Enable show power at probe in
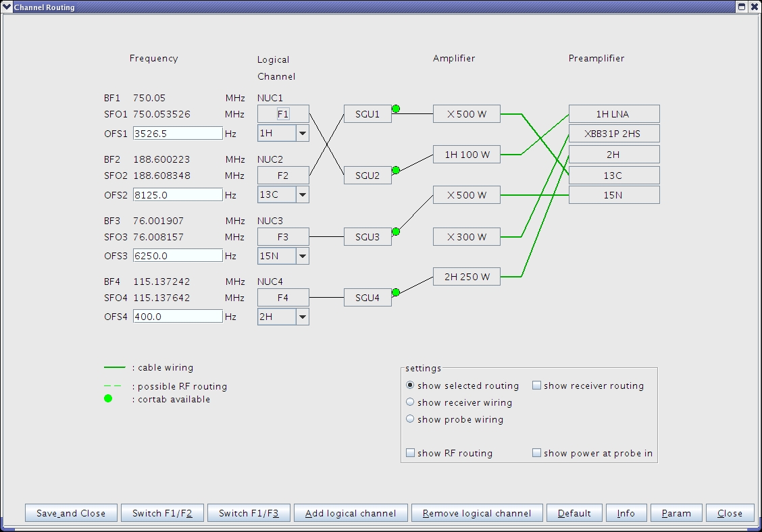762x532 pixels. click(536, 453)
